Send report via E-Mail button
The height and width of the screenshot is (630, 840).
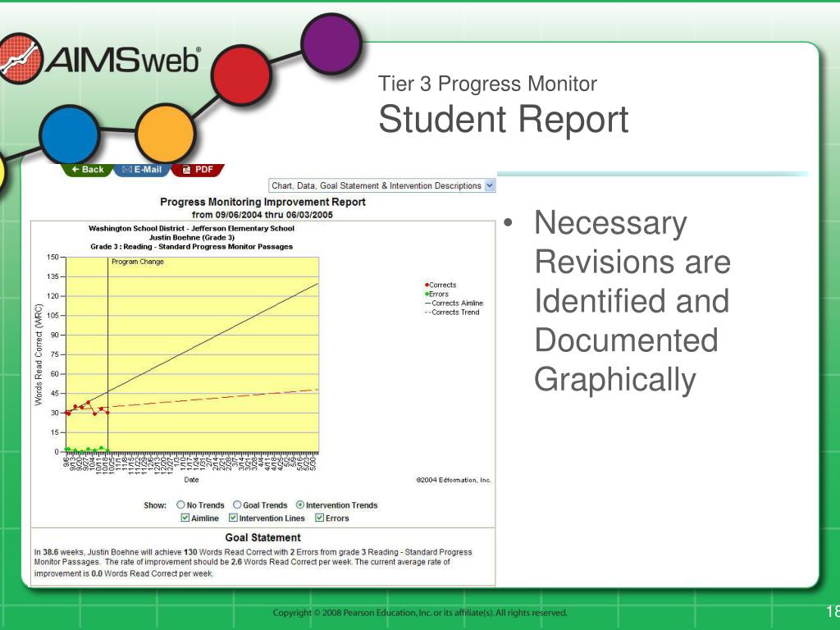point(142,170)
